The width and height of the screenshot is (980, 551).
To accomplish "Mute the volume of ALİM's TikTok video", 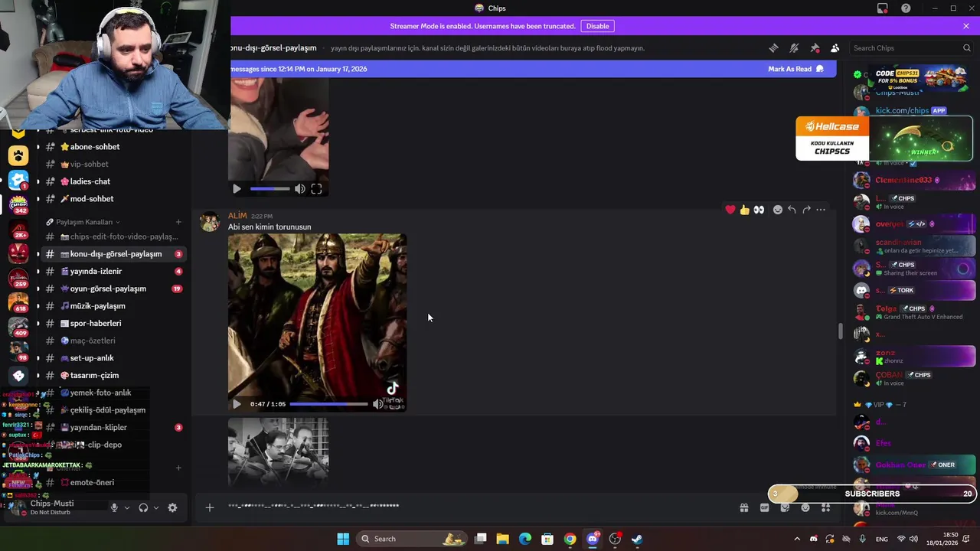I will pos(377,404).
